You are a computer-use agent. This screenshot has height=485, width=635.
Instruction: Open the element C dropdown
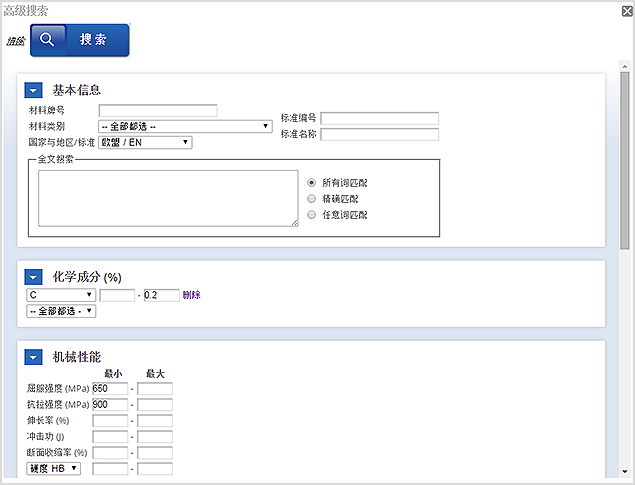(61, 295)
